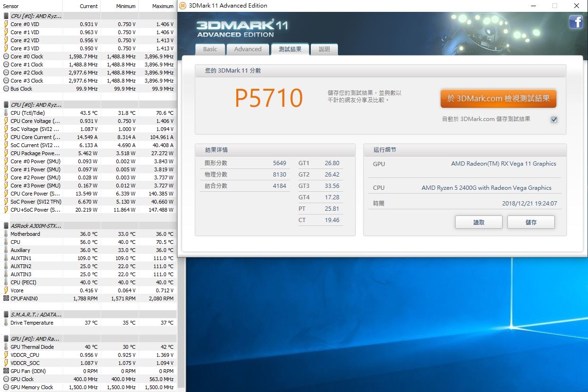
Task: Switch to the Basic tab
Action: (210, 49)
